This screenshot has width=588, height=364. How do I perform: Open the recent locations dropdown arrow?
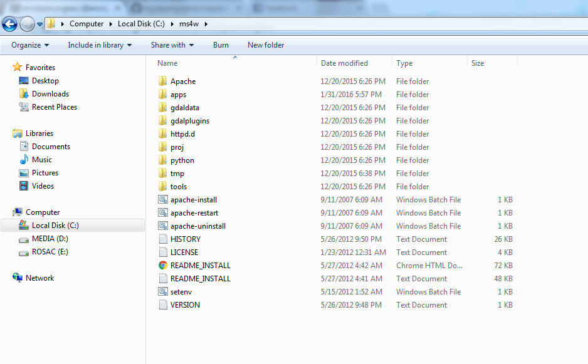point(39,24)
